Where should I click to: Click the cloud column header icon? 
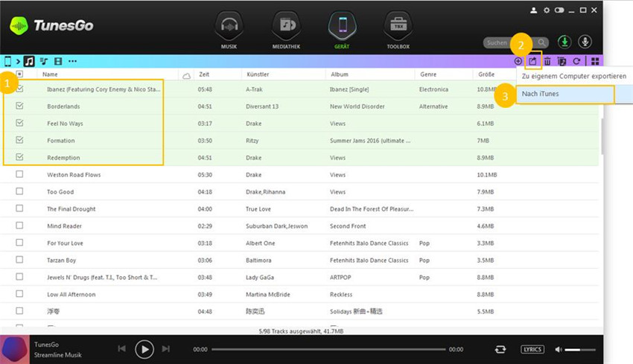[x=186, y=75]
